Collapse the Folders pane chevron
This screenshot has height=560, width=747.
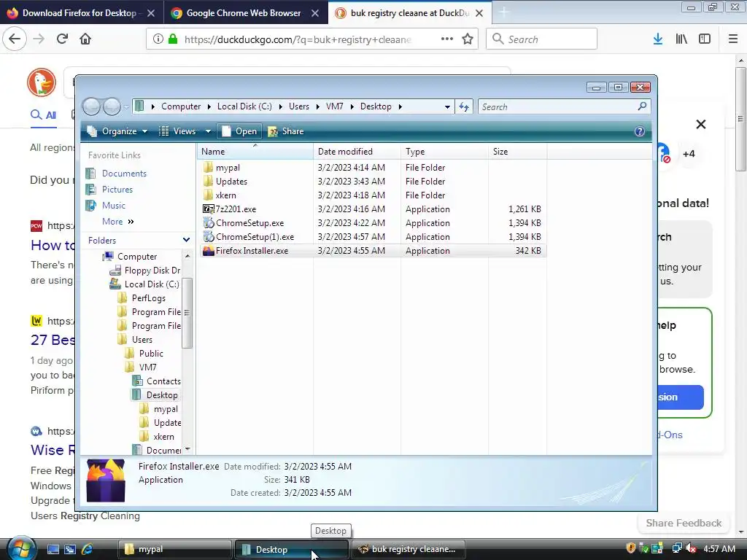[x=186, y=240]
